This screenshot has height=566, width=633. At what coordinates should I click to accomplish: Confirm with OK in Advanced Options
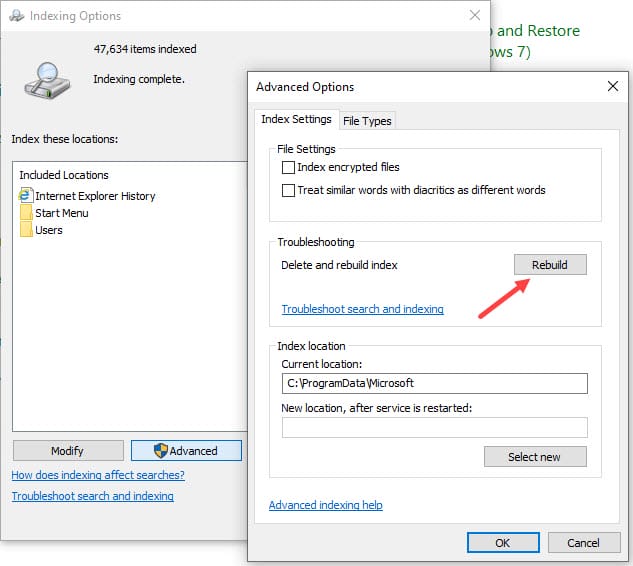coord(503,543)
